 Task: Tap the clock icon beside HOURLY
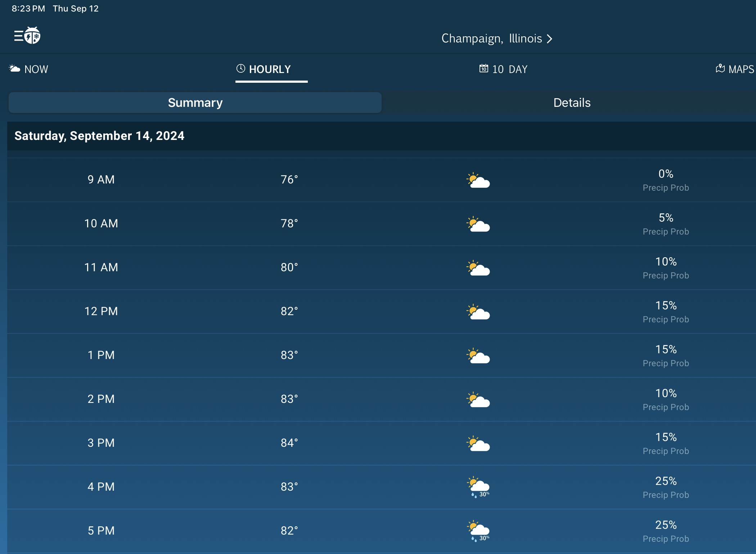[240, 68]
